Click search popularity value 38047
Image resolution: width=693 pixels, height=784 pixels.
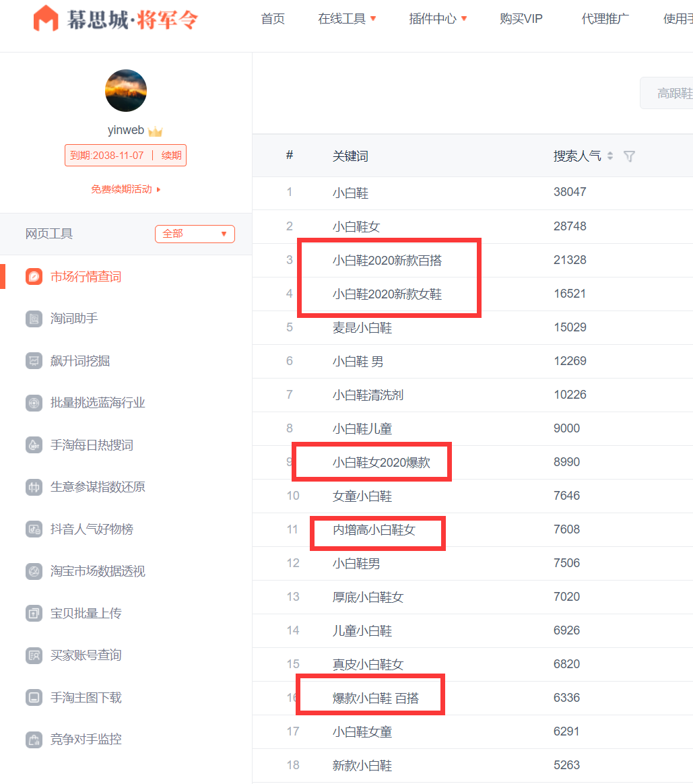[x=570, y=192]
